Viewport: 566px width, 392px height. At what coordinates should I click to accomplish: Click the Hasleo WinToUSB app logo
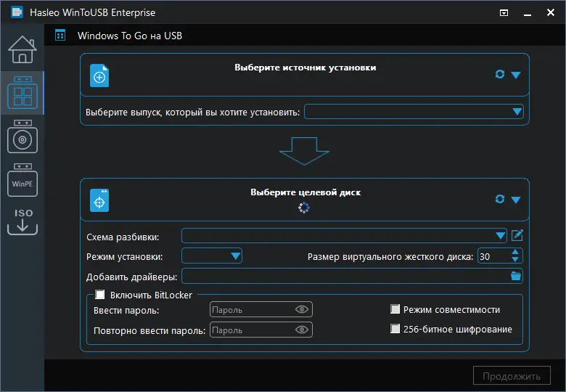click(17, 12)
